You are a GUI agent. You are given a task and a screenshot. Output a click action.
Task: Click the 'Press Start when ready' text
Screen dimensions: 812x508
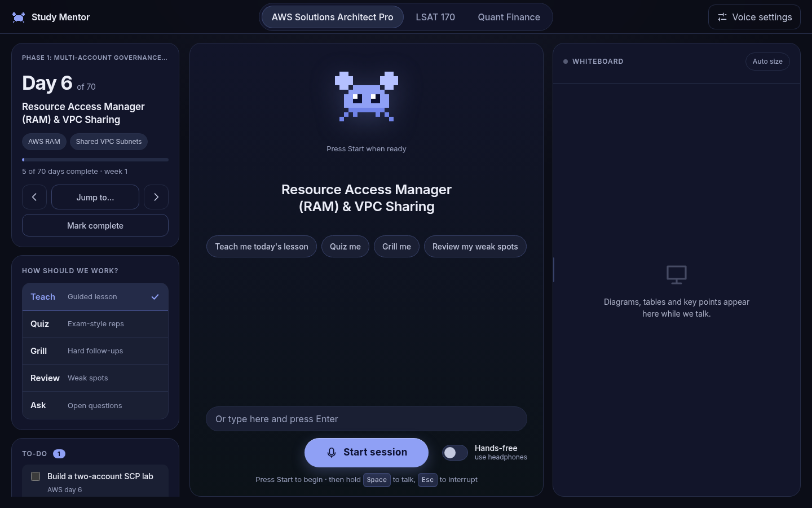367,149
